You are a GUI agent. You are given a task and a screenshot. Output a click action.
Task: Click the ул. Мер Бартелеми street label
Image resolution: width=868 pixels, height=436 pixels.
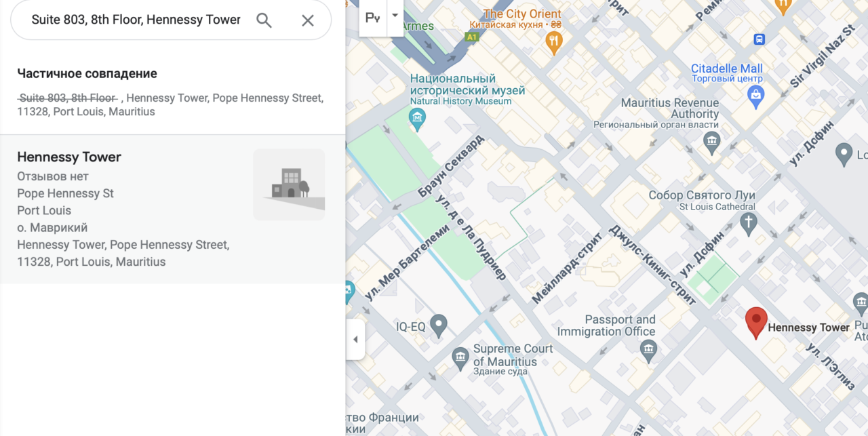[x=407, y=263]
